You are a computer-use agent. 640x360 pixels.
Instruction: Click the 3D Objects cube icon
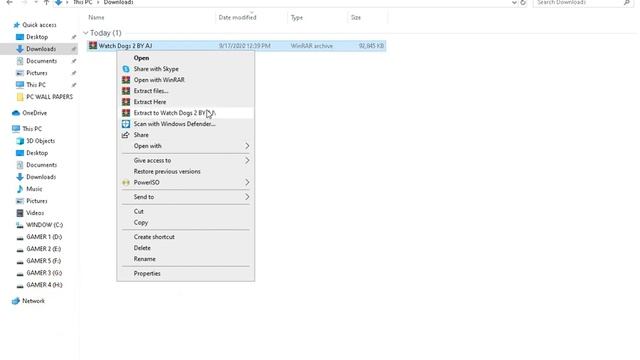(20, 141)
